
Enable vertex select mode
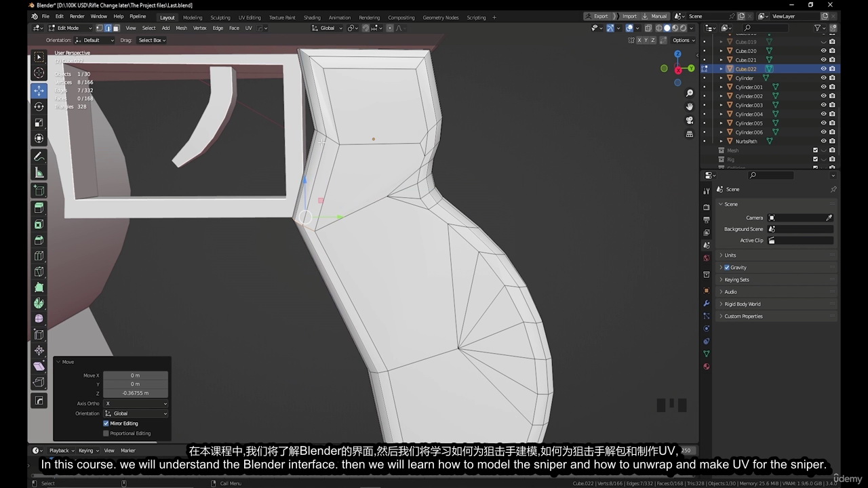(100, 28)
